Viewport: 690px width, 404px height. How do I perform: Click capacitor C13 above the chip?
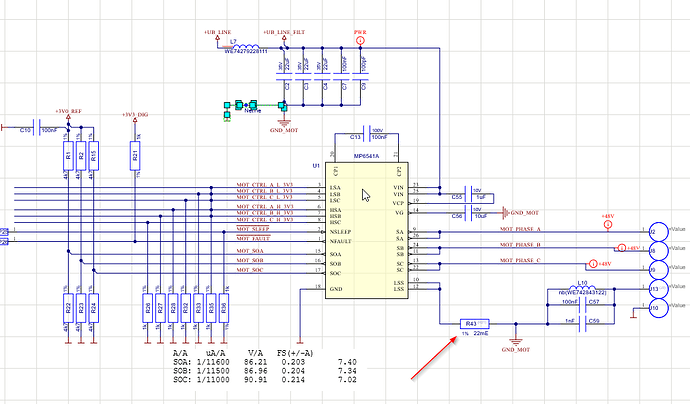[367, 133]
